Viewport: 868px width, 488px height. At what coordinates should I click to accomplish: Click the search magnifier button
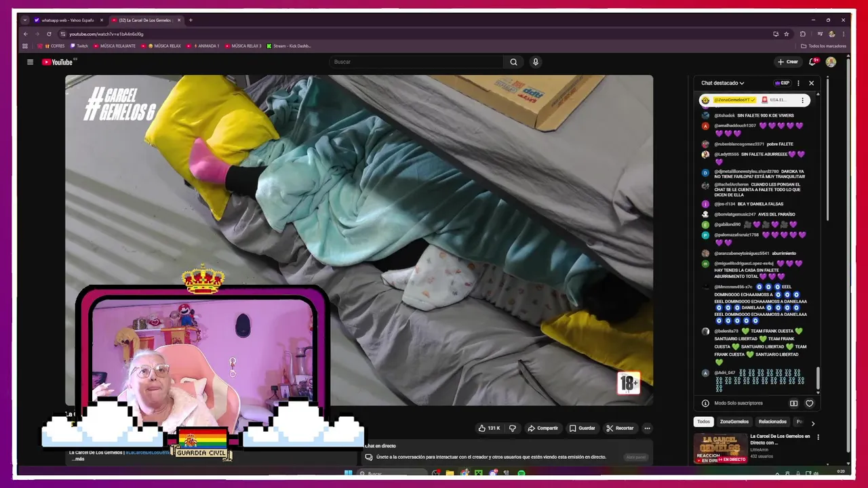tap(513, 62)
